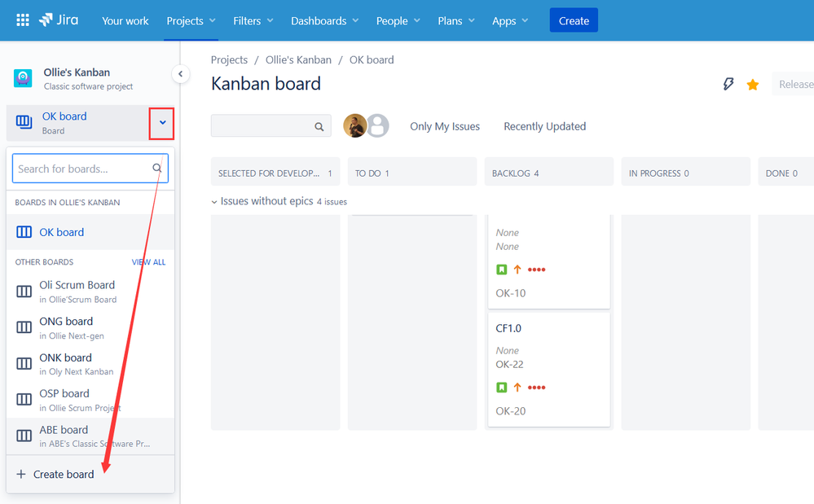
Task: Click the plus icon beside Create board
Action: click(20, 474)
